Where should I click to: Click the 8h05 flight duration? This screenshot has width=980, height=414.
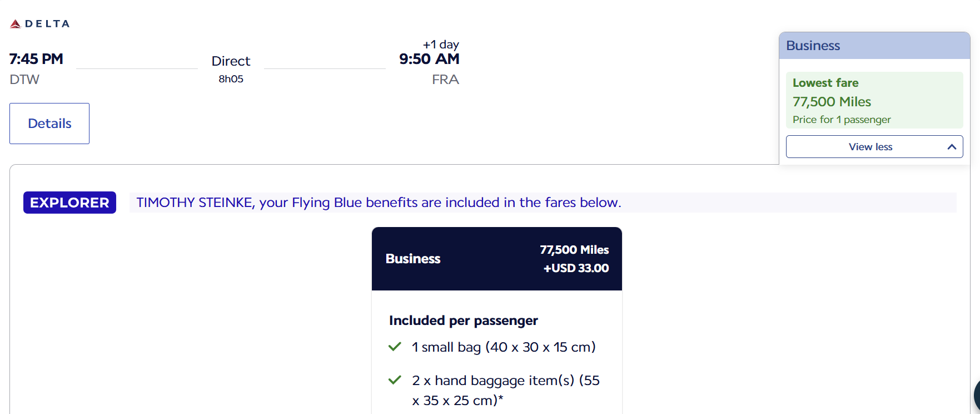231,79
